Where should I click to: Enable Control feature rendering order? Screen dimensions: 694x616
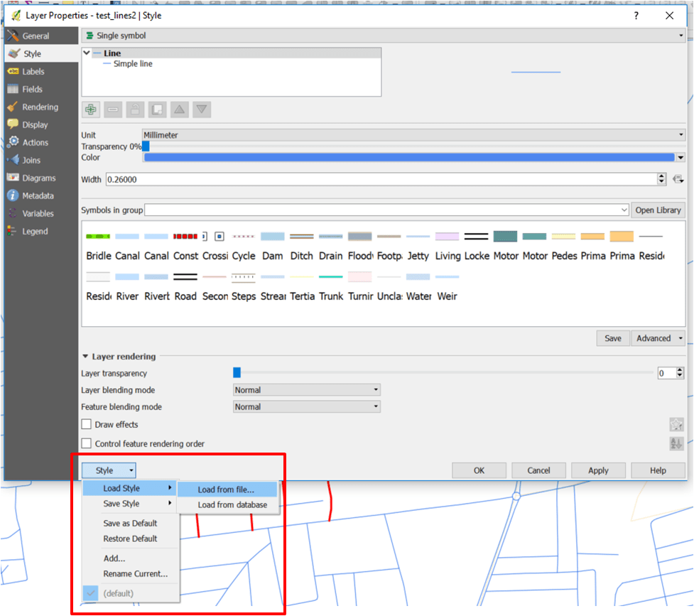click(87, 443)
